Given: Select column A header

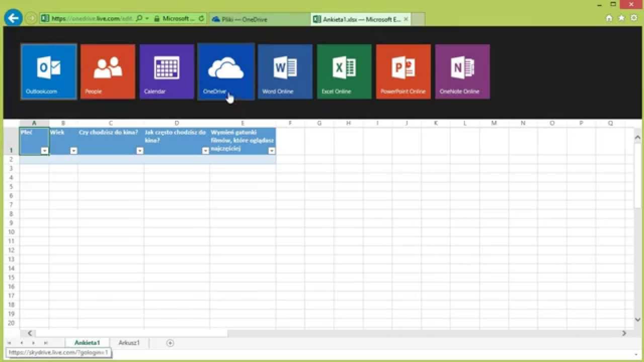Looking at the screenshot, I should 34,123.
